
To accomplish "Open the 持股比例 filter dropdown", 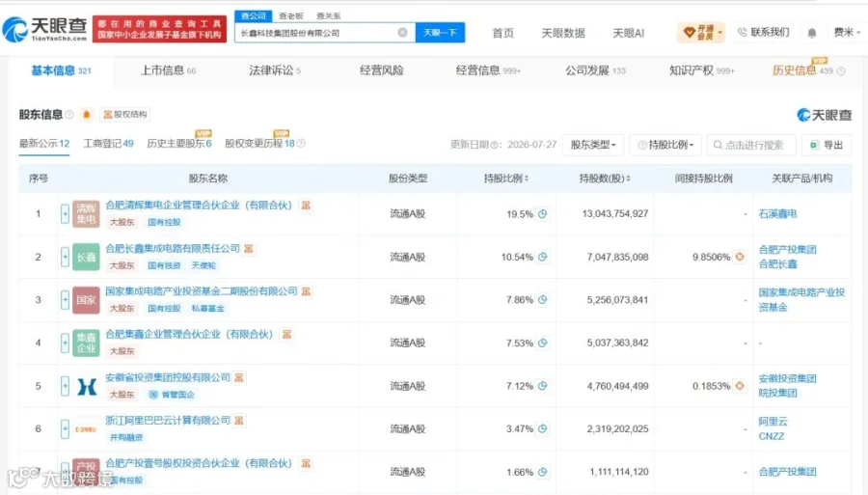I will pos(665,145).
